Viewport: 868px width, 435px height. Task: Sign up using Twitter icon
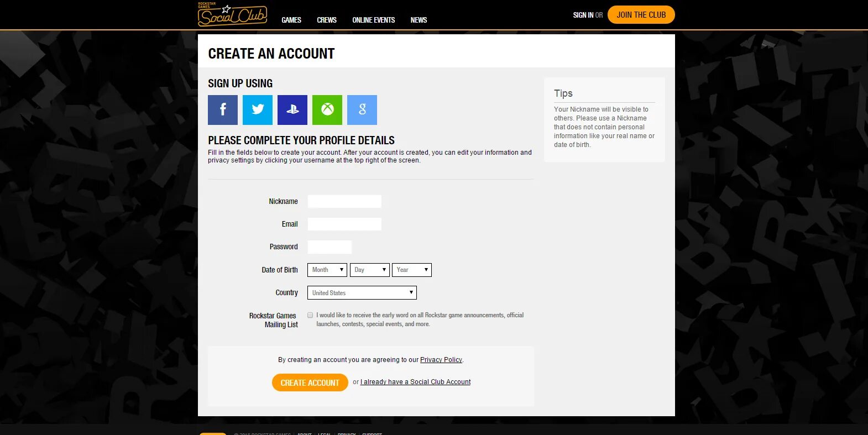point(258,109)
